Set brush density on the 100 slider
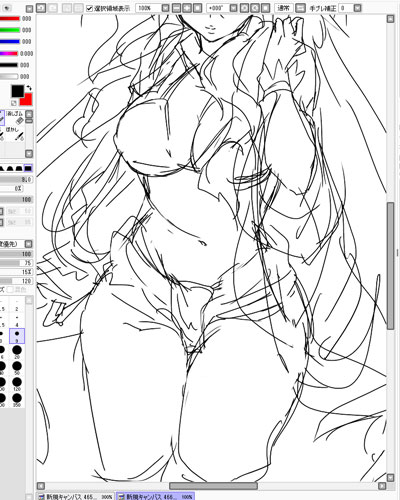The height and width of the screenshot is (500, 400). (16, 199)
